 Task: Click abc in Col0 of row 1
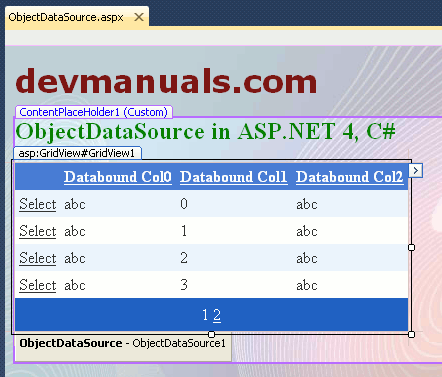75,231
